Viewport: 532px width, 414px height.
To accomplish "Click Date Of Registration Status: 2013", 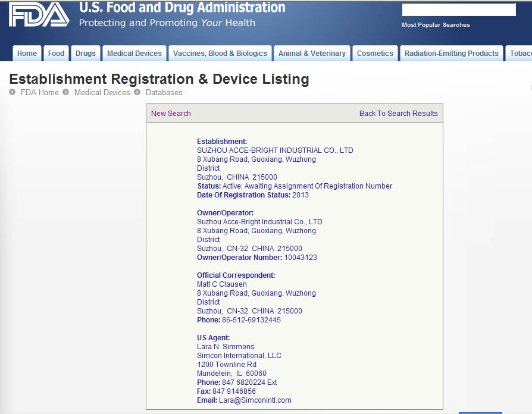I will click(x=253, y=195).
